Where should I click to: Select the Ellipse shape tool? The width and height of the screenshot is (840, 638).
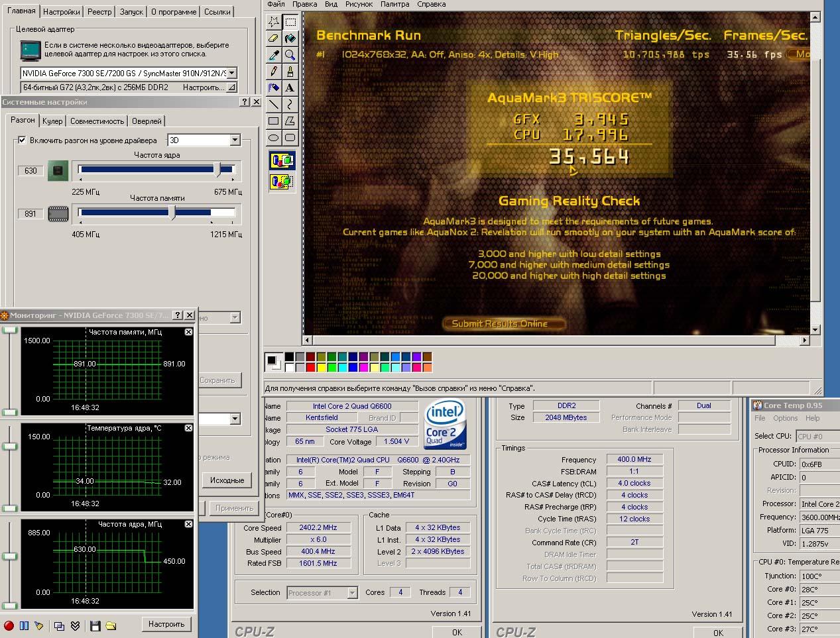tap(273, 137)
